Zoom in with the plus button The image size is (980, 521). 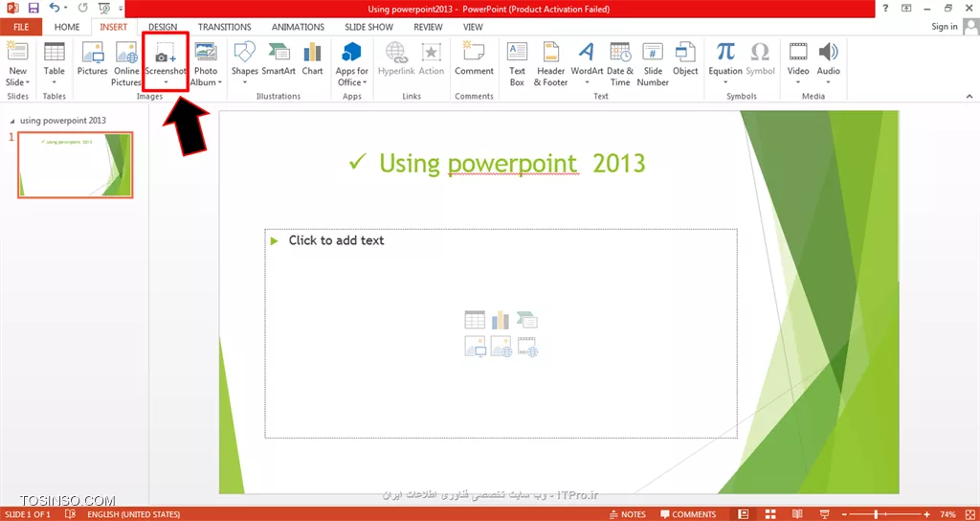point(927,514)
